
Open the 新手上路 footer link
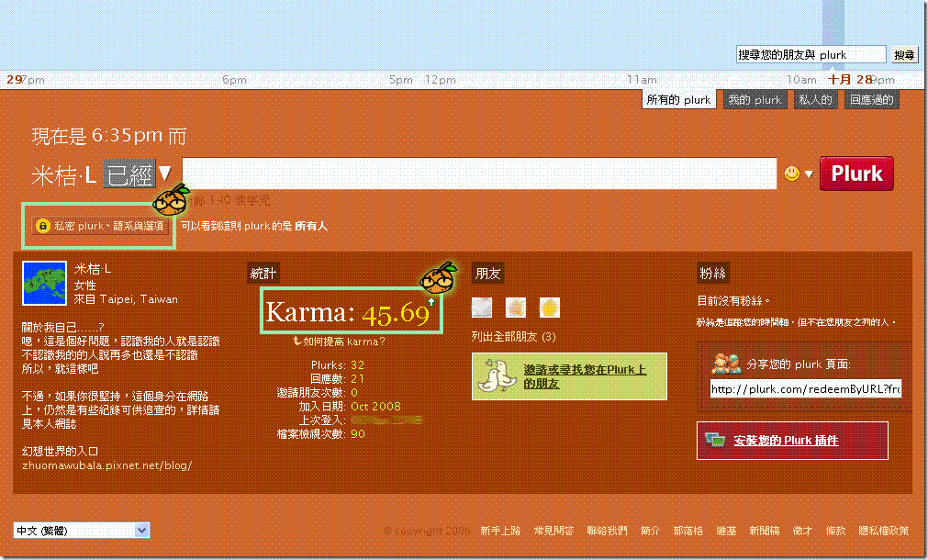(x=500, y=531)
